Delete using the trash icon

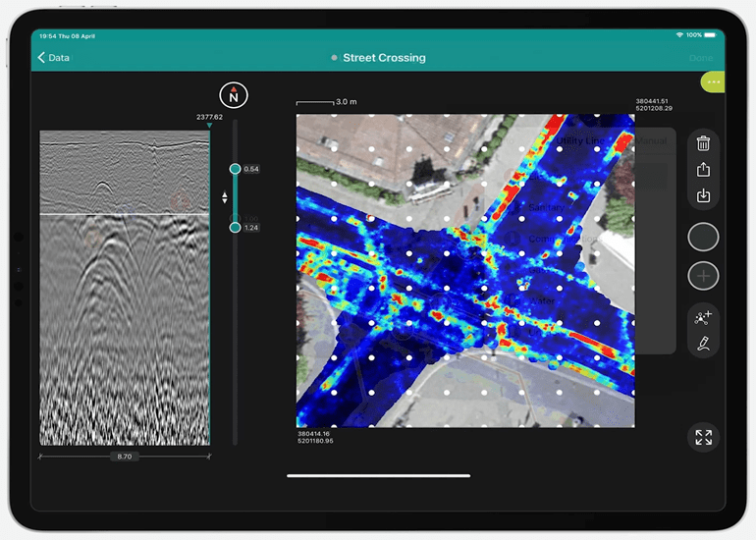click(x=703, y=143)
